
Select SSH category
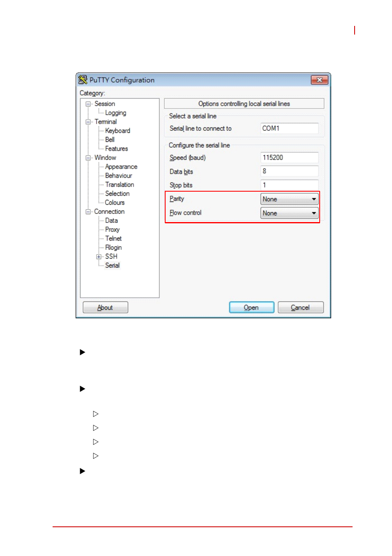111,257
